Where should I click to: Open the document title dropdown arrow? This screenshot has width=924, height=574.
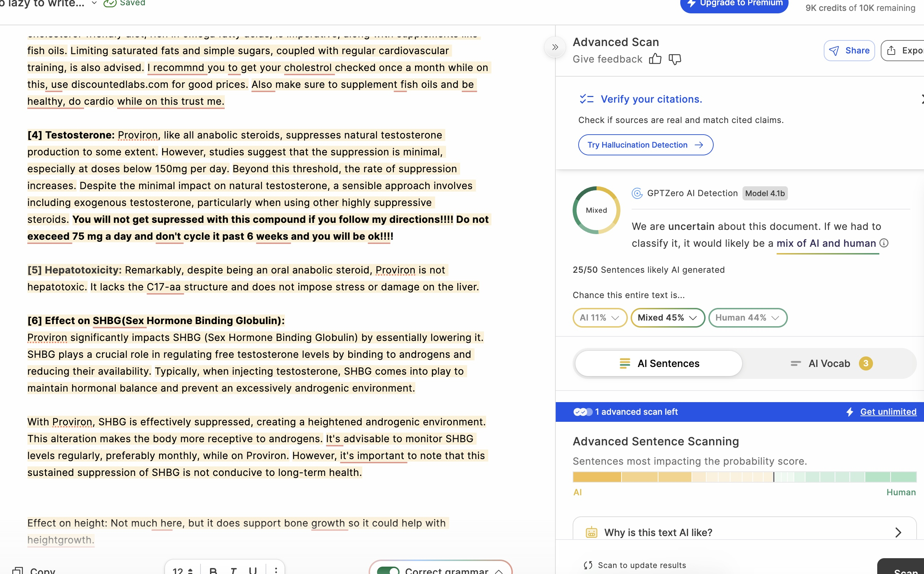click(94, 3)
